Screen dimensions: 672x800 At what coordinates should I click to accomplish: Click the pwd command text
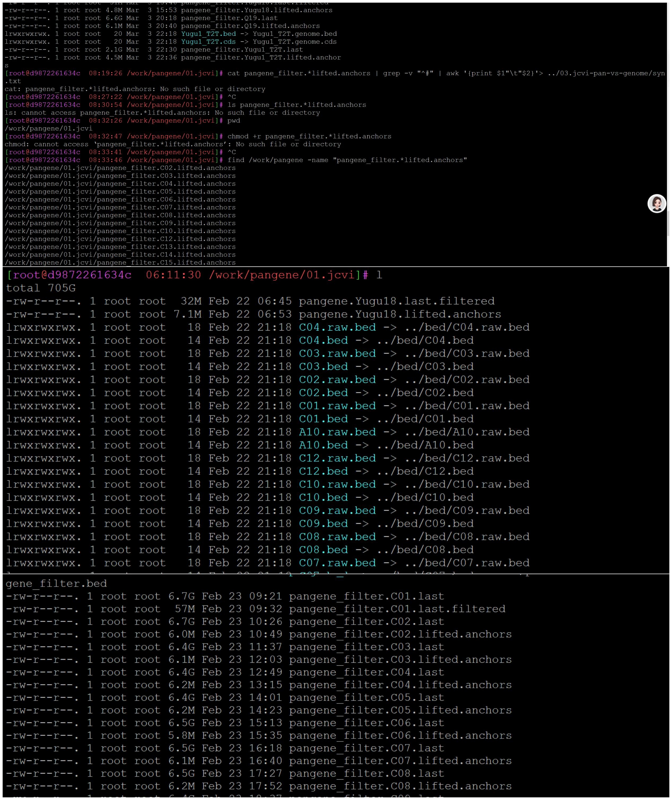(234, 120)
